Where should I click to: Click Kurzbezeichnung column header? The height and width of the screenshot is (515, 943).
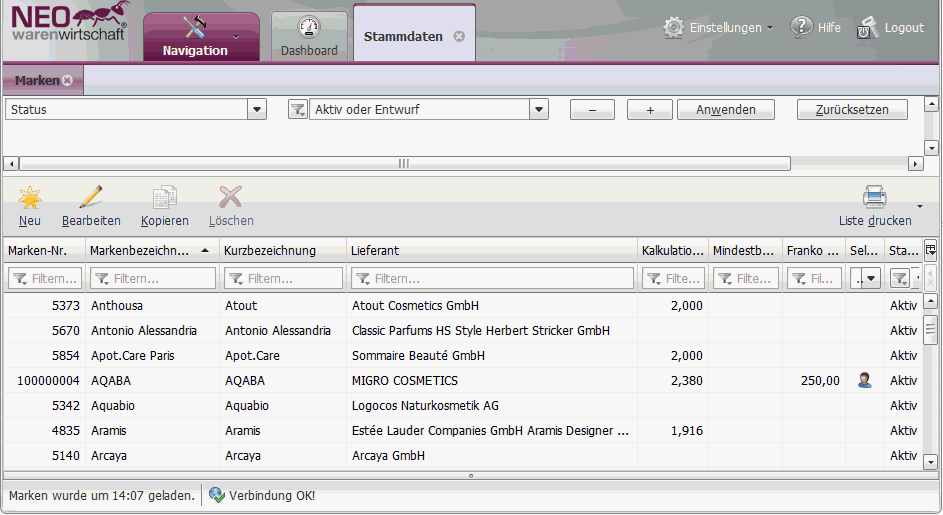tap(283, 250)
